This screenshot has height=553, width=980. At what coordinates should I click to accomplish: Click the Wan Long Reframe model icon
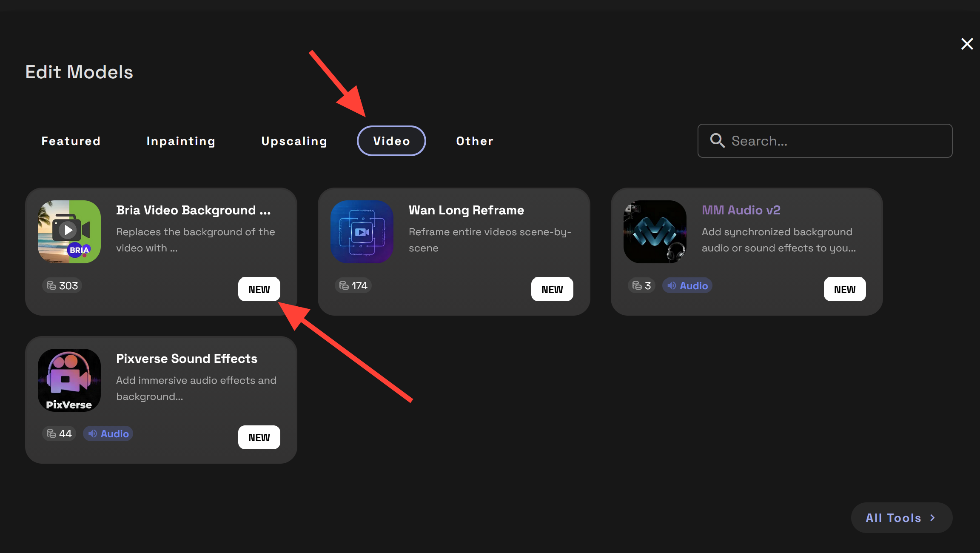coord(362,232)
